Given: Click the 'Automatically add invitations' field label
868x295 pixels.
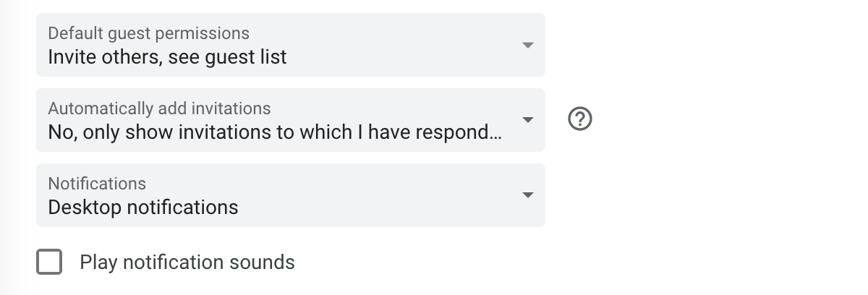Looking at the screenshot, I should coord(159,108).
